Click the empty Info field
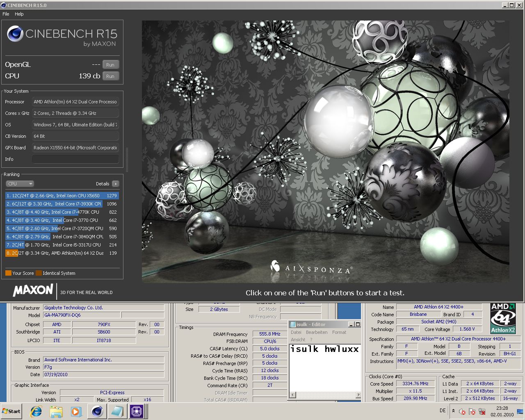 pyautogui.click(x=75, y=159)
